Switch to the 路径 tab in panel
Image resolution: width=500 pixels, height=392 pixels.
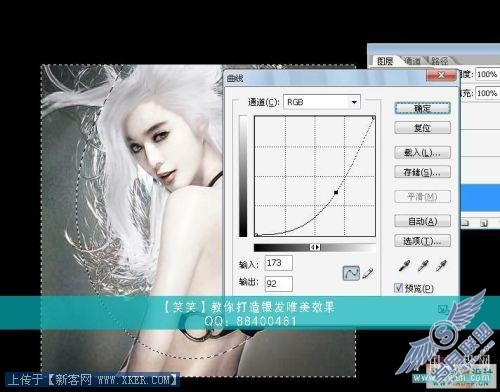tap(440, 61)
